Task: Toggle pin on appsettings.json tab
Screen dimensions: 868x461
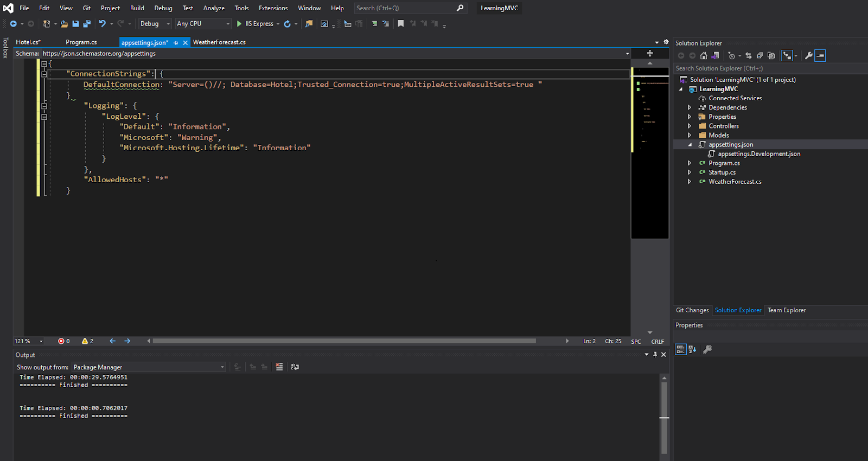Action: tap(176, 42)
